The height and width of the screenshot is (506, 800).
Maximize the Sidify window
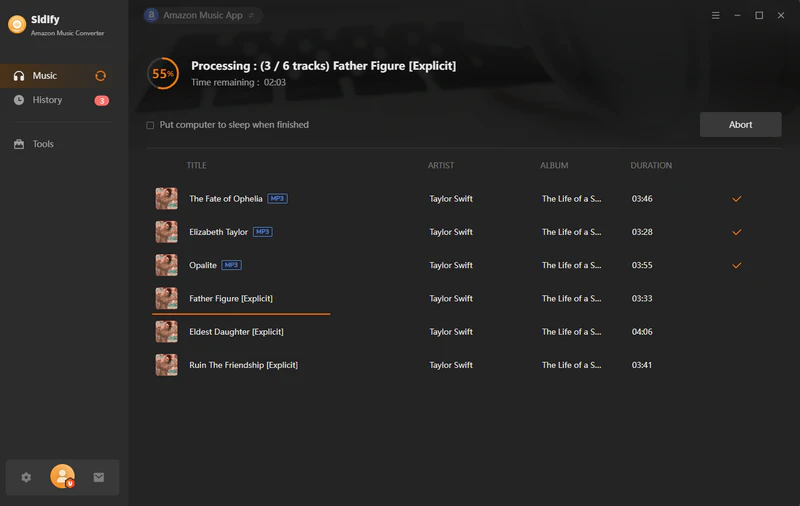pos(759,15)
